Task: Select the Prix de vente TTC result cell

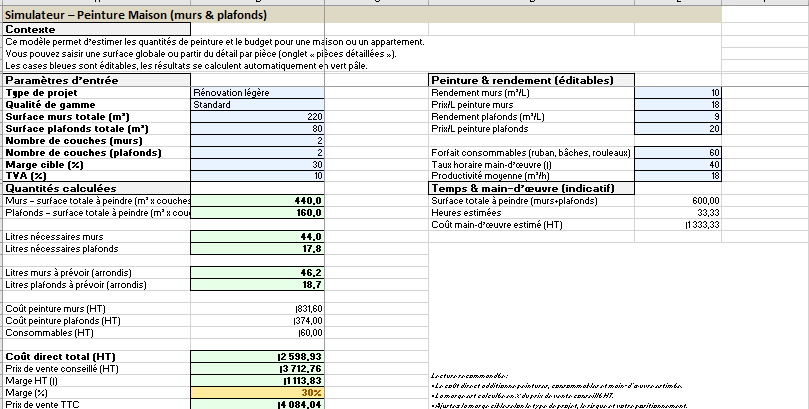Action: [257, 404]
